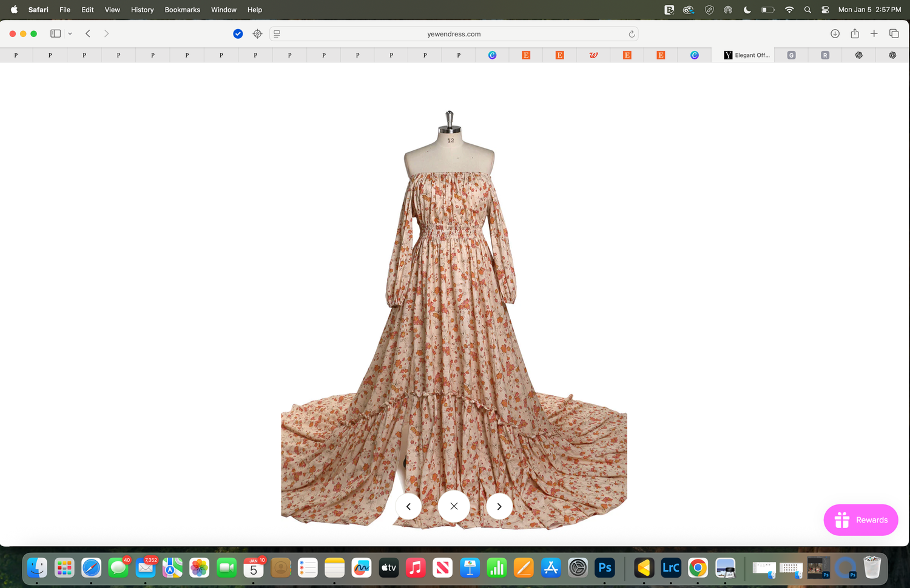Image resolution: width=910 pixels, height=588 pixels.
Task: Open a new tab with plus
Action: click(x=874, y=34)
